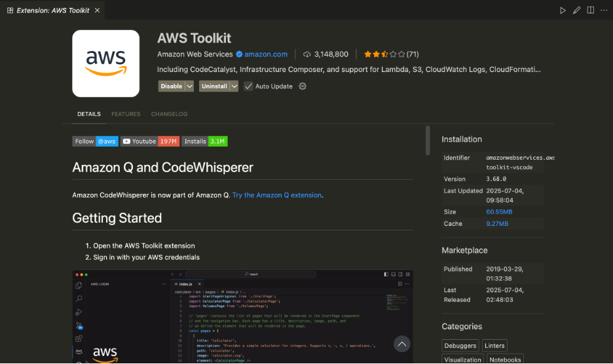Click the extension identifier text

coord(520,162)
